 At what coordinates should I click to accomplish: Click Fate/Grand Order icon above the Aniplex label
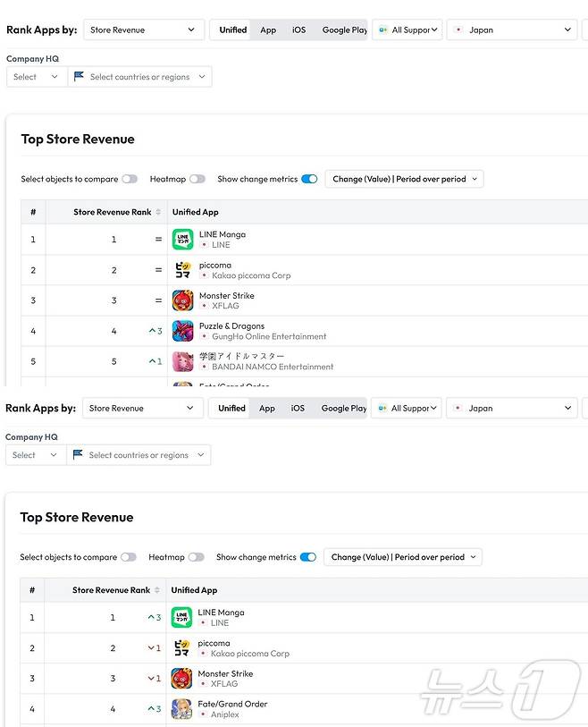coord(181,709)
